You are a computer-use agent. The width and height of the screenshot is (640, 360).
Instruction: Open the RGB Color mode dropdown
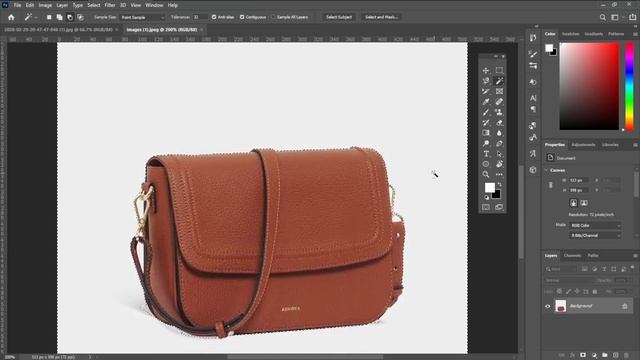(595, 225)
